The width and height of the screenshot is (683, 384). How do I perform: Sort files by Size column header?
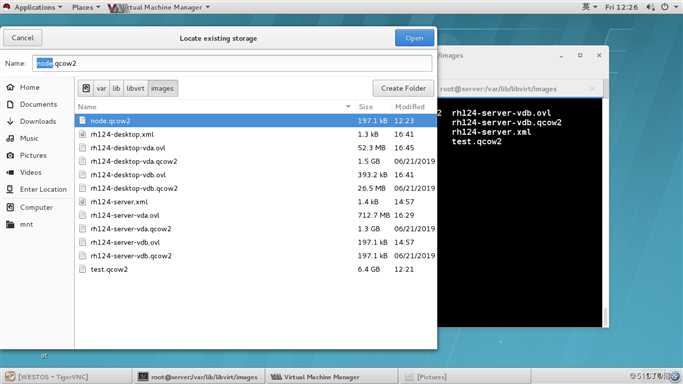[x=365, y=107]
